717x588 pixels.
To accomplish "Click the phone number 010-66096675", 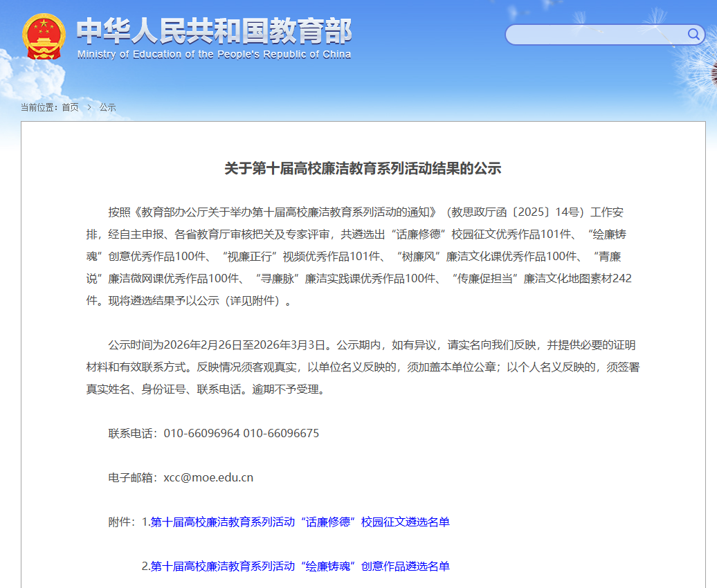I will (x=281, y=433).
